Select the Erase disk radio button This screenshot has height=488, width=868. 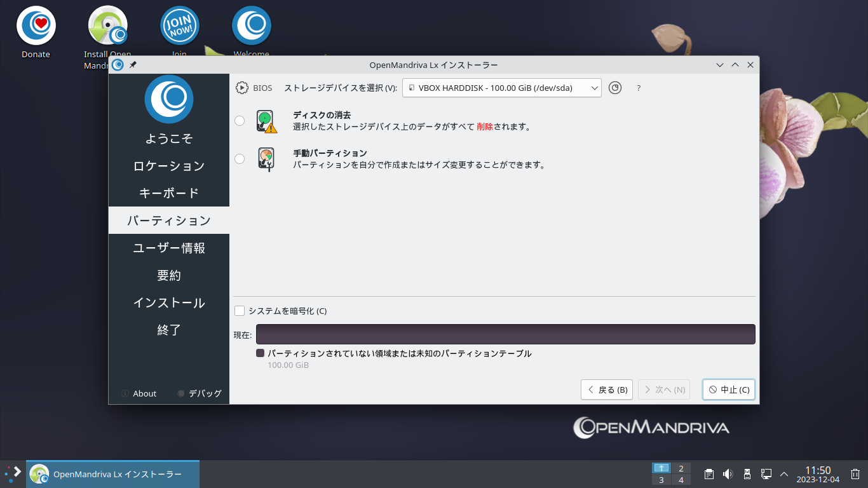(240, 121)
